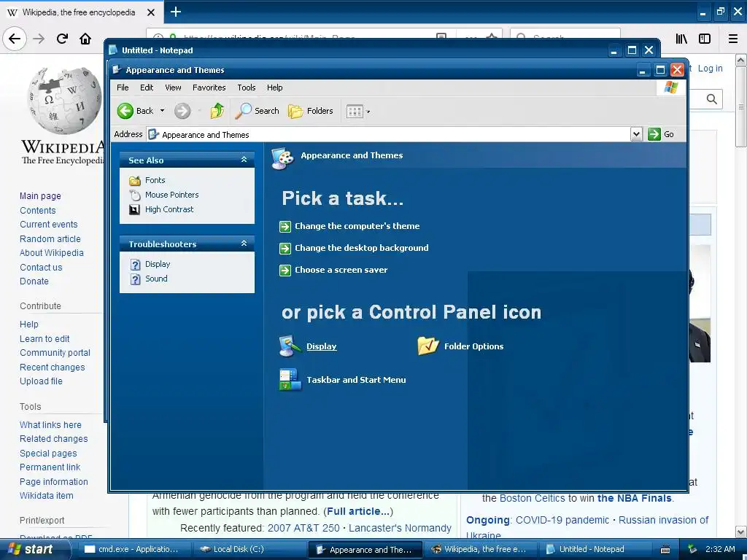Viewport: 747px width, 560px height.
Task: Open the Help menu
Action: [274, 87]
